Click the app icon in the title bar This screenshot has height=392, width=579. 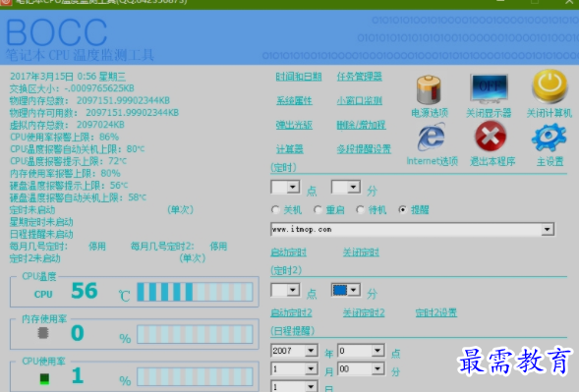tap(5, 2)
